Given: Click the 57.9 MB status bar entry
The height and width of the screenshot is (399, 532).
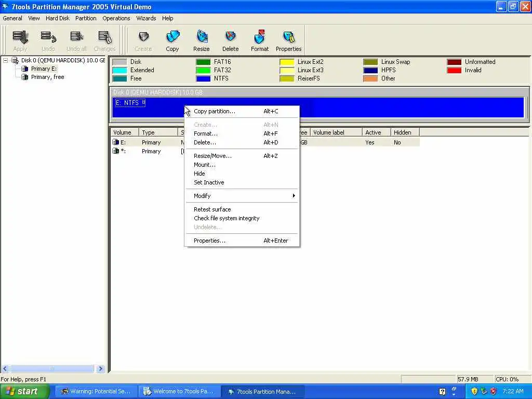Looking at the screenshot, I should click(475, 379).
